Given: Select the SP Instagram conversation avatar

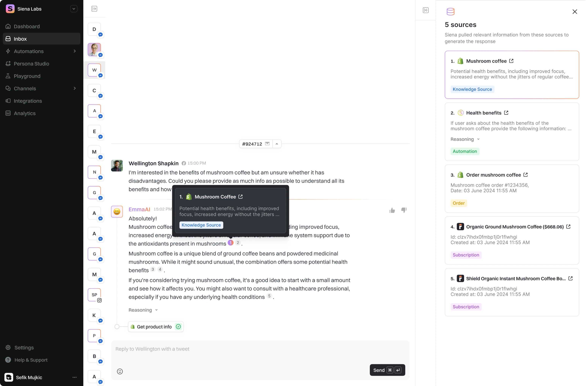Looking at the screenshot, I should (x=94, y=295).
